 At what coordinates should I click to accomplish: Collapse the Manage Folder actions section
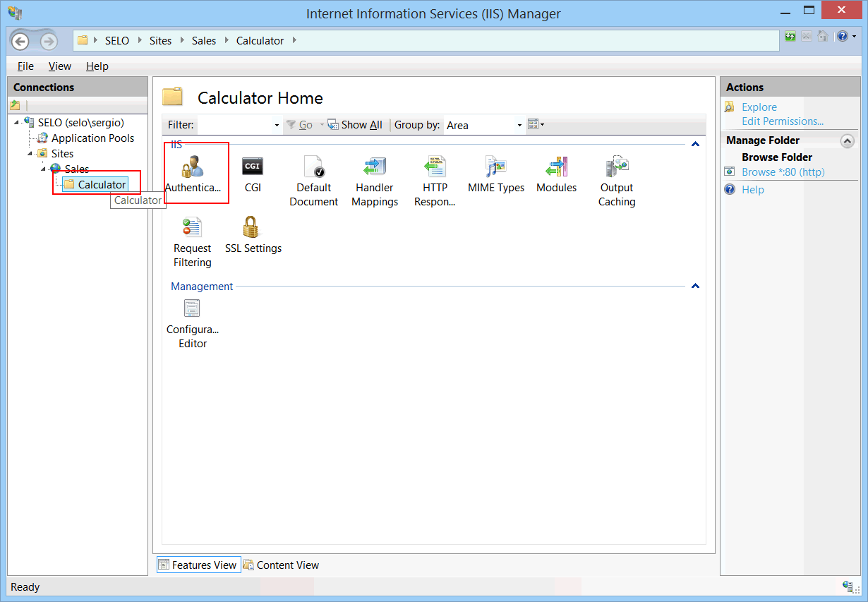click(848, 140)
